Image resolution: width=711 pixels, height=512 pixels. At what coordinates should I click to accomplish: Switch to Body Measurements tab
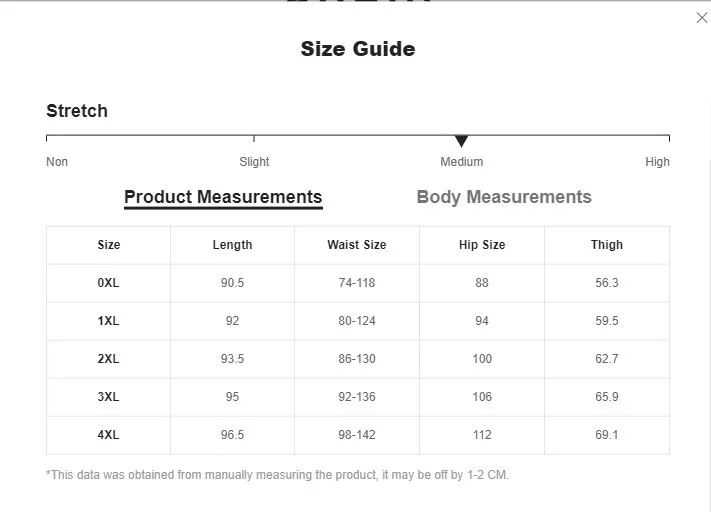point(504,197)
